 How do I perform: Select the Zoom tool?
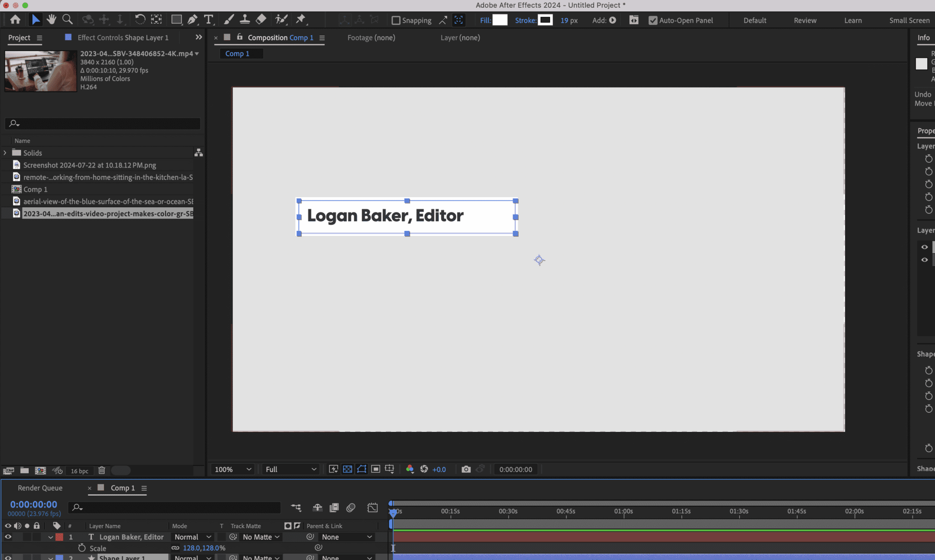(67, 20)
